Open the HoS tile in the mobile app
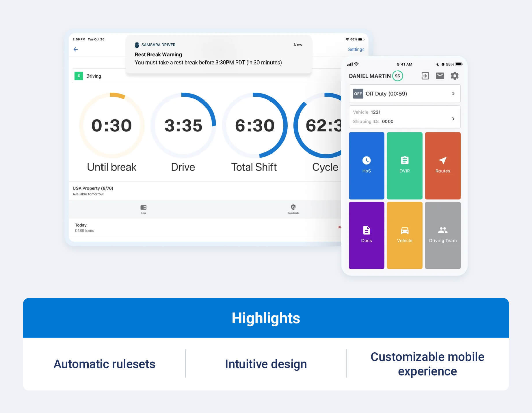532x413 pixels. pyautogui.click(x=366, y=166)
